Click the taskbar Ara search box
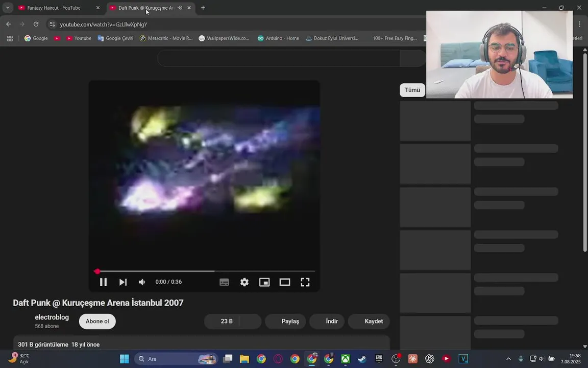This screenshot has width=588, height=368. point(176,359)
